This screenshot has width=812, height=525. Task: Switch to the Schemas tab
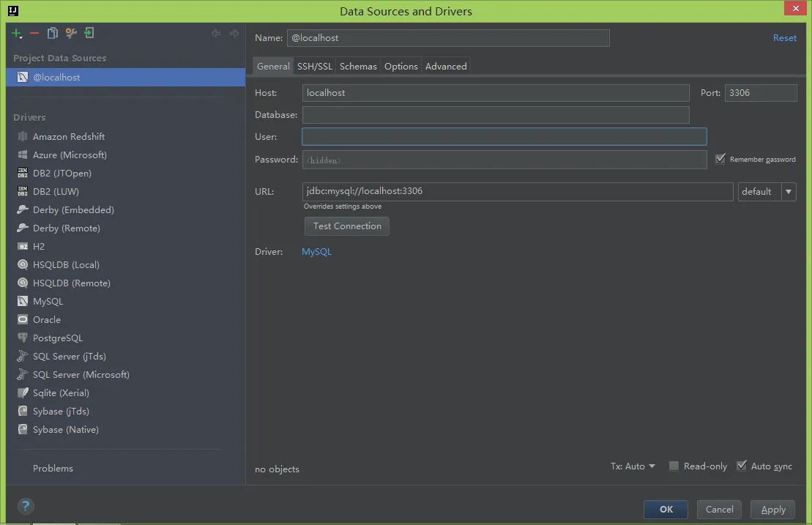click(358, 67)
